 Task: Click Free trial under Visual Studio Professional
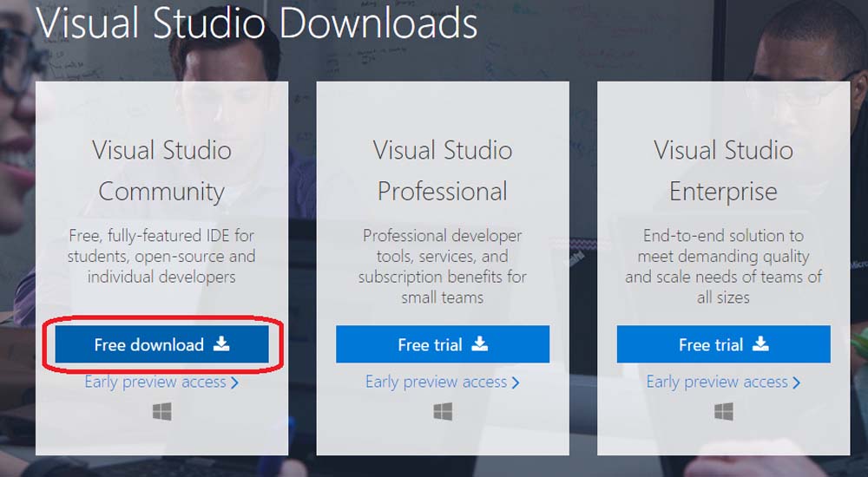coord(443,344)
